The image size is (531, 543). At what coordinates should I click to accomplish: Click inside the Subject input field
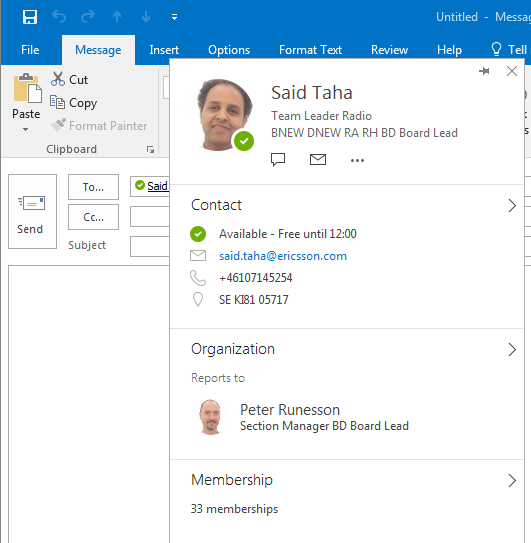tap(150, 247)
